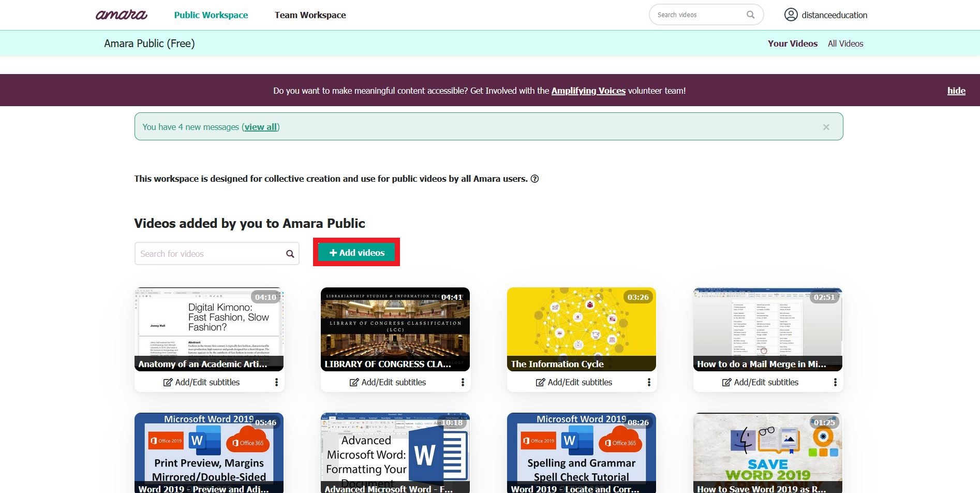The height and width of the screenshot is (493, 980).
Task: Open more options for the Mail Merge video
Action: pyautogui.click(x=835, y=382)
